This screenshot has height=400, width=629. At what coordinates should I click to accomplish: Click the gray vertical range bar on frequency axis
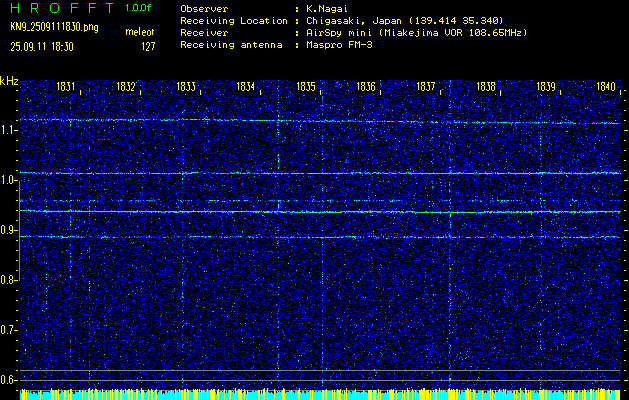click(x=19, y=231)
